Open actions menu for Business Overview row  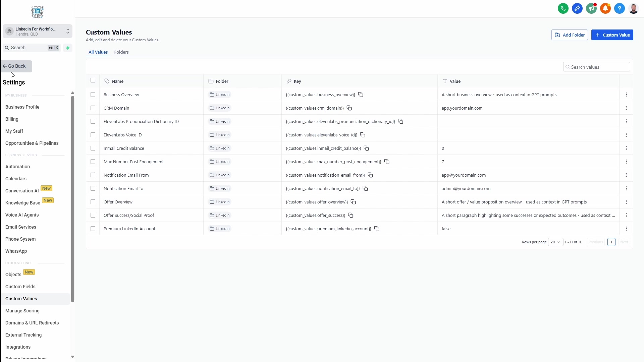626,95
